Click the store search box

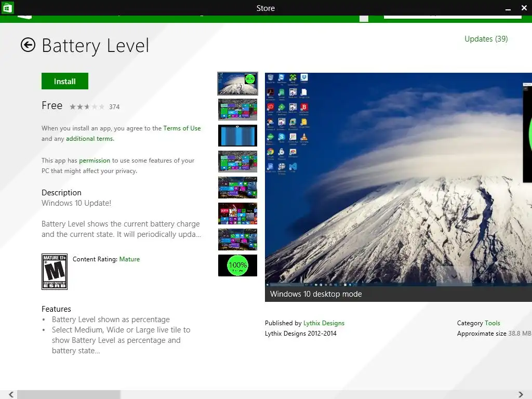point(453,17)
